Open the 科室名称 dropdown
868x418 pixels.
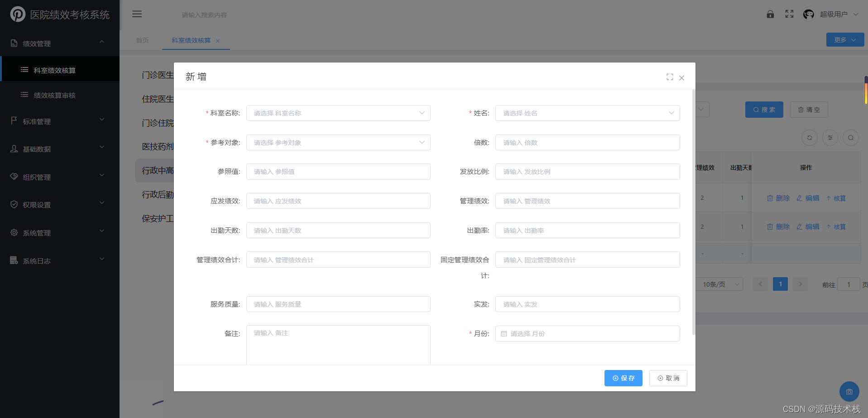point(338,113)
